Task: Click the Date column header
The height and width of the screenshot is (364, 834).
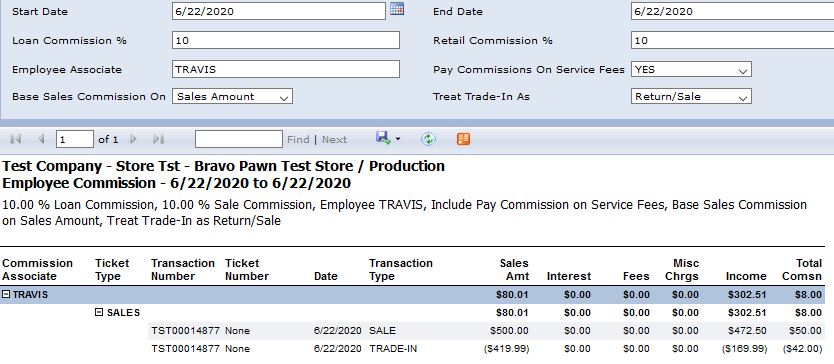Action: 326,276
